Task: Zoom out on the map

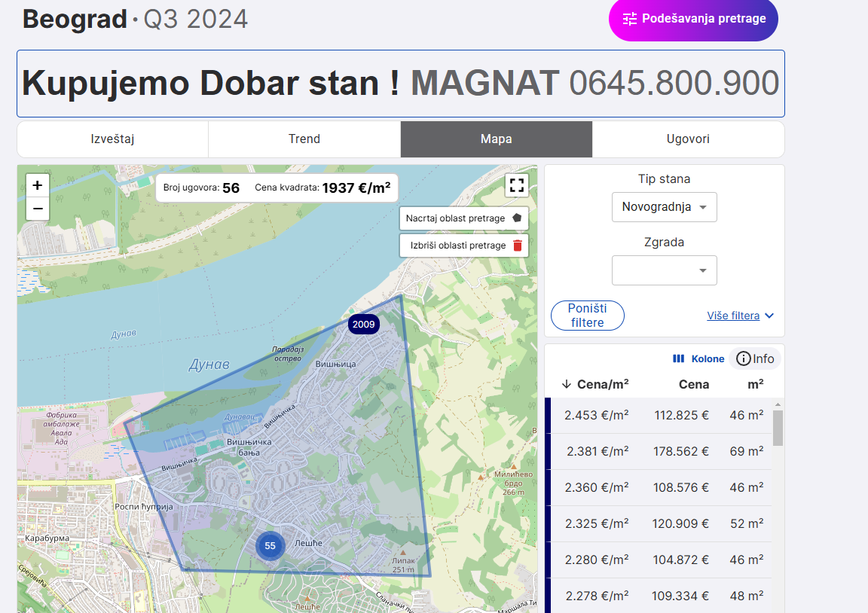Action: pyautogui.click(x=38, y=209)
